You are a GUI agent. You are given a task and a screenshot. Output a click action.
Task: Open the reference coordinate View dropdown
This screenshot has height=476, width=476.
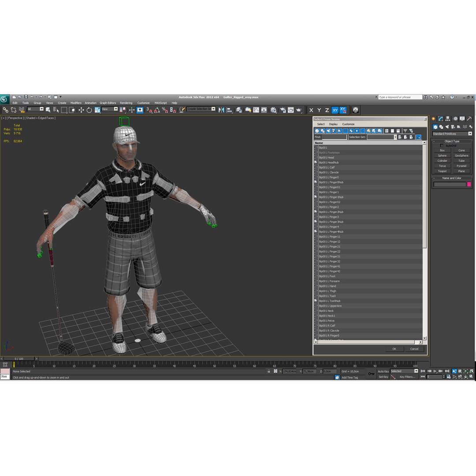[x=110, y=109]
